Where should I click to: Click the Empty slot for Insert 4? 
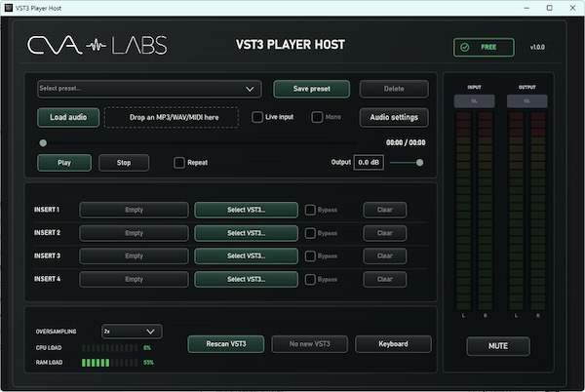[x=134, y=279]
